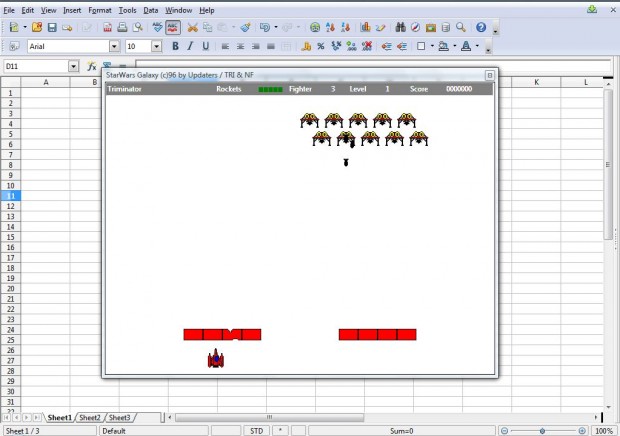The height and width of the screenshot is (436, 620).
Task: Toggle Underline formatting
Action: click(x=206, y=46)
